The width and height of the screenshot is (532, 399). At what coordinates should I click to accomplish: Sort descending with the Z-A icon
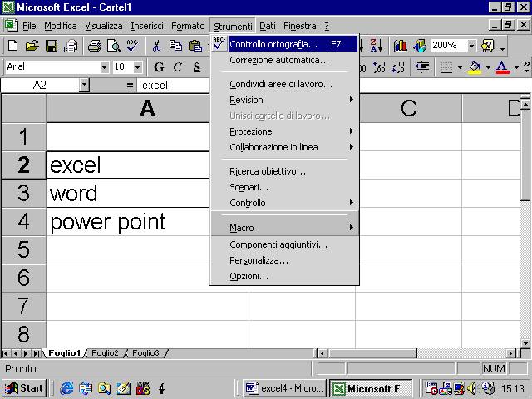[376, 45]
